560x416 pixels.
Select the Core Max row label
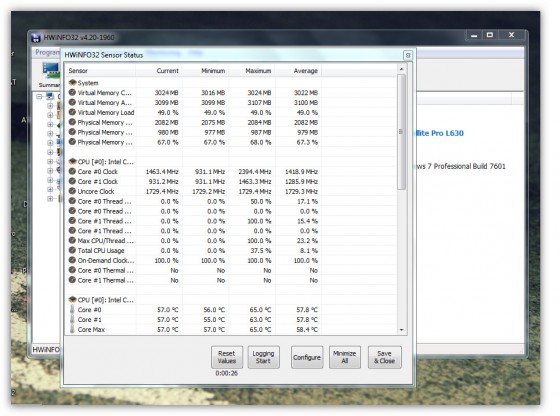[x=91, y=330]
